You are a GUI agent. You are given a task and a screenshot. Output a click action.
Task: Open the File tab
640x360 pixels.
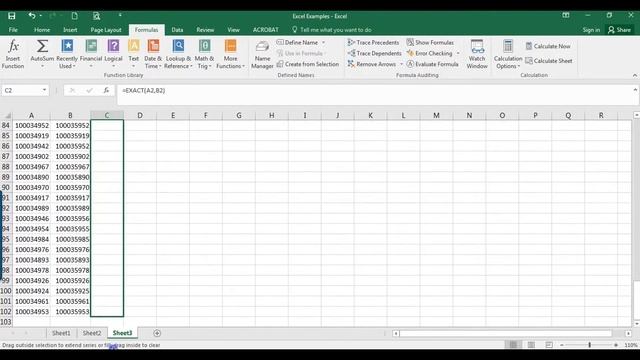[13, 30]
